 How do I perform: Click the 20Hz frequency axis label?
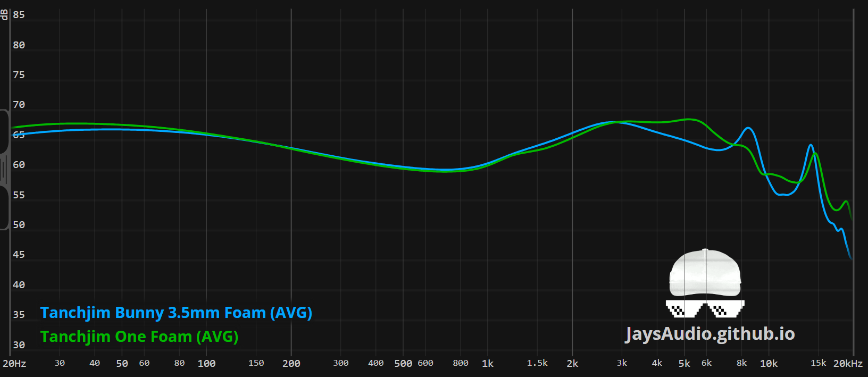14,364
